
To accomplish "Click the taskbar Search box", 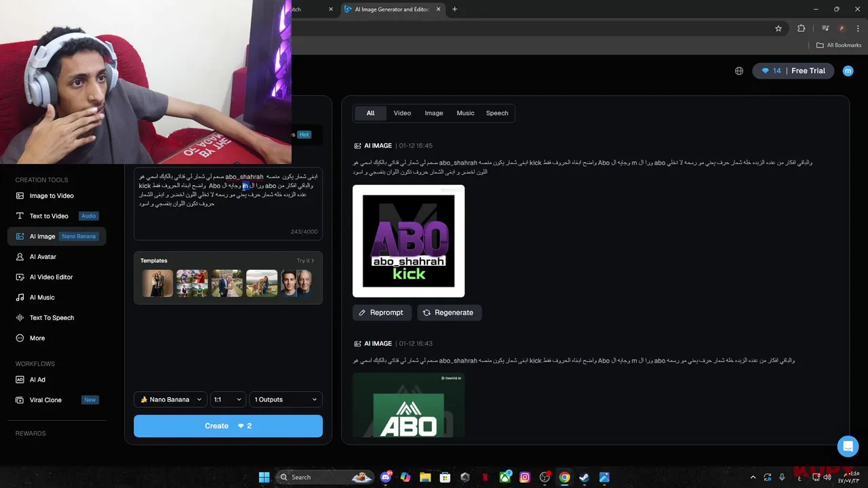I will click(x=325, y=477).
